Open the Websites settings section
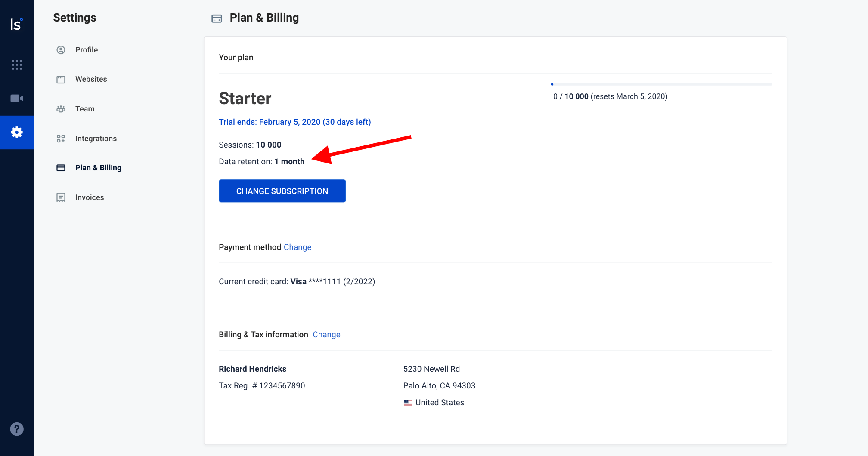 (91, 79)
